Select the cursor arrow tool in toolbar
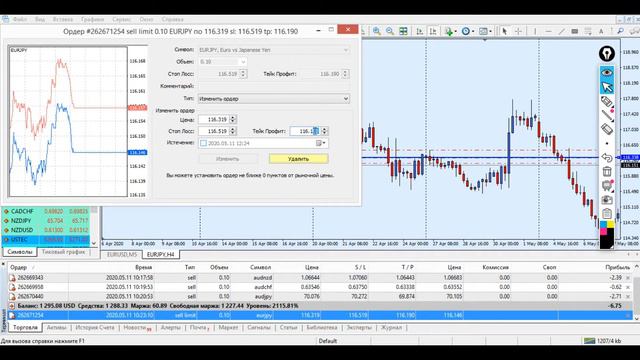The height and width of the screenshot is (360, 640). [x=504, y=31]
